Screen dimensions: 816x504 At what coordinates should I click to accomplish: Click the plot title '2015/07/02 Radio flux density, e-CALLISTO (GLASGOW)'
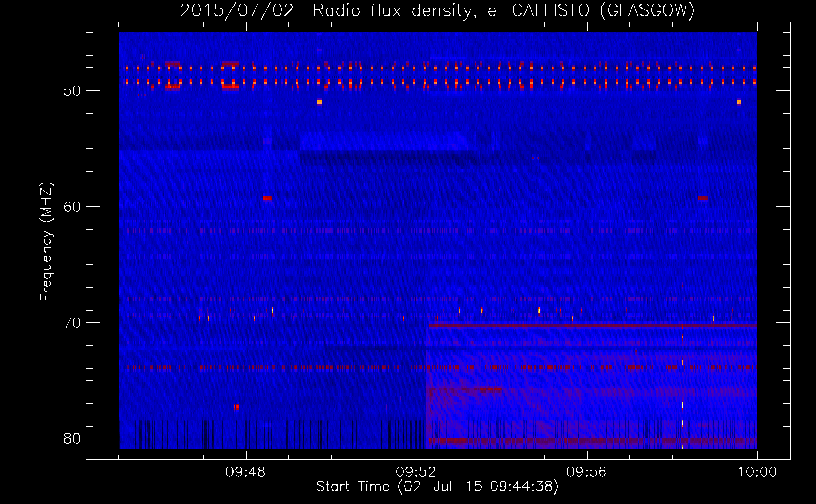coord(437,10)
